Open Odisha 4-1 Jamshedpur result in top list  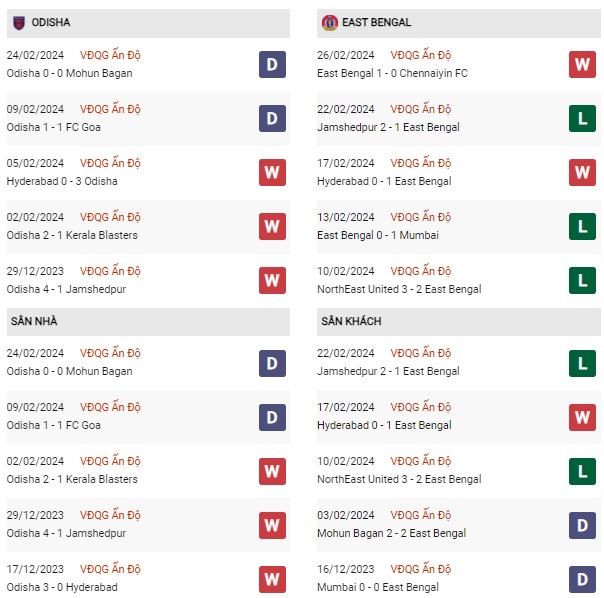(x=66, y=289)
